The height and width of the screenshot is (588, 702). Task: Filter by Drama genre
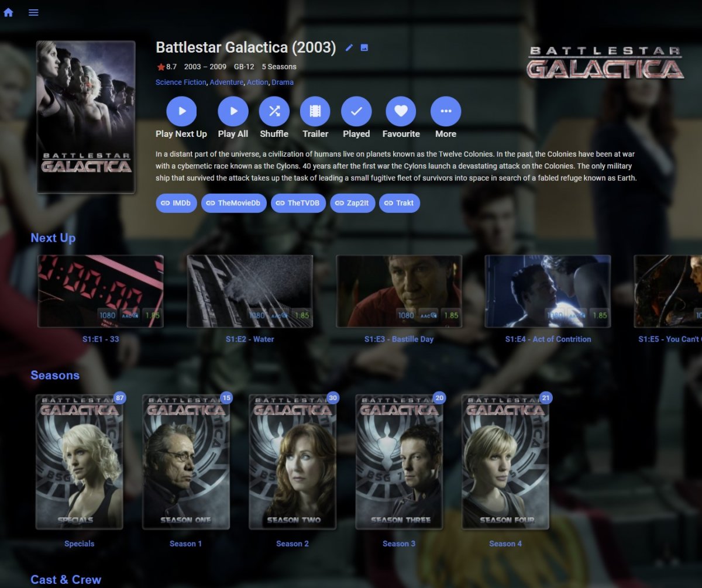pos(283,82)
